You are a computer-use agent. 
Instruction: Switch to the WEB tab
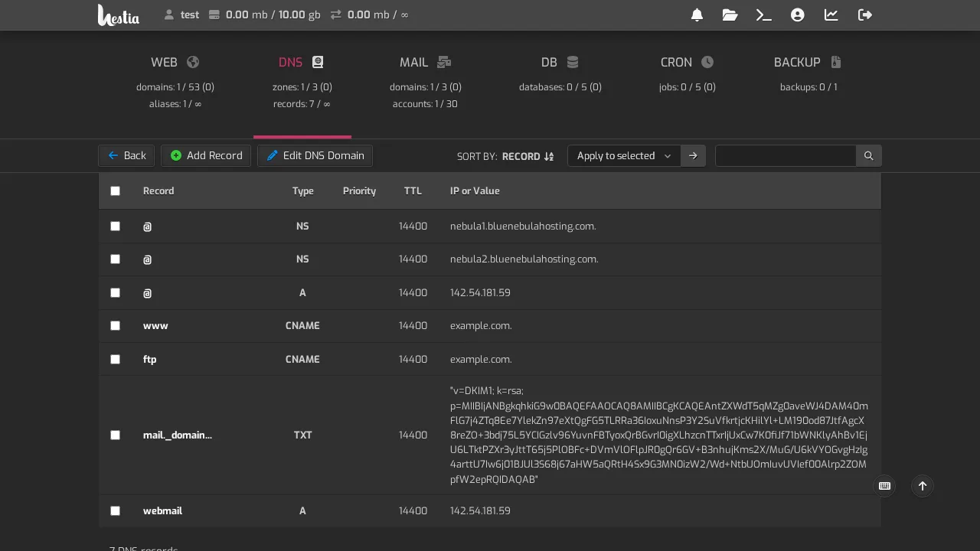[x=175, y=83]
